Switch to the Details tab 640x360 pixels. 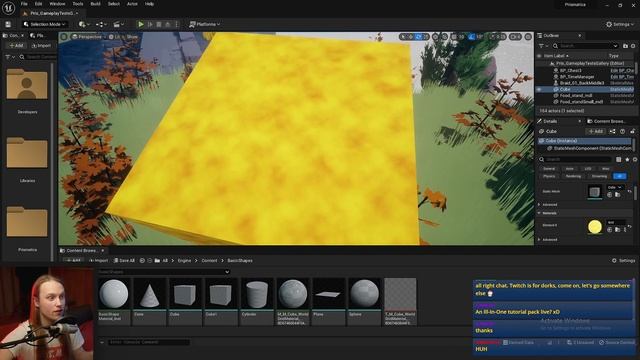[x=550, y=121]
